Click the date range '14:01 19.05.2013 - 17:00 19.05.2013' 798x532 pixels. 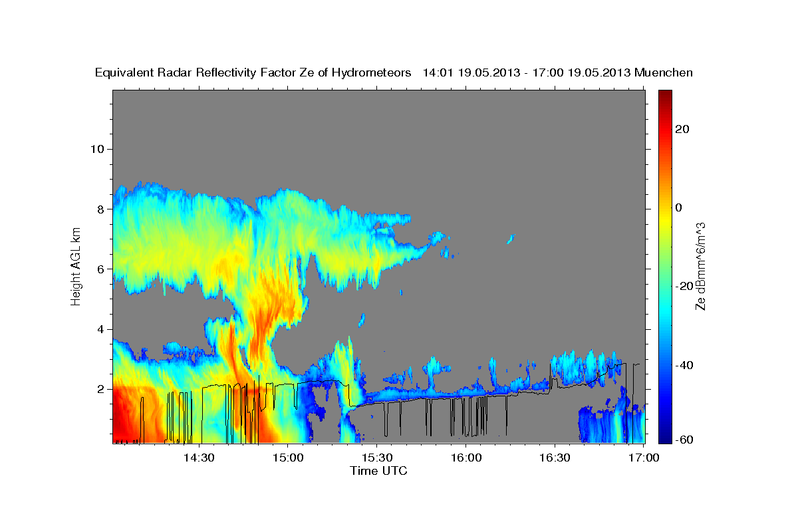(x=527, y=72)
